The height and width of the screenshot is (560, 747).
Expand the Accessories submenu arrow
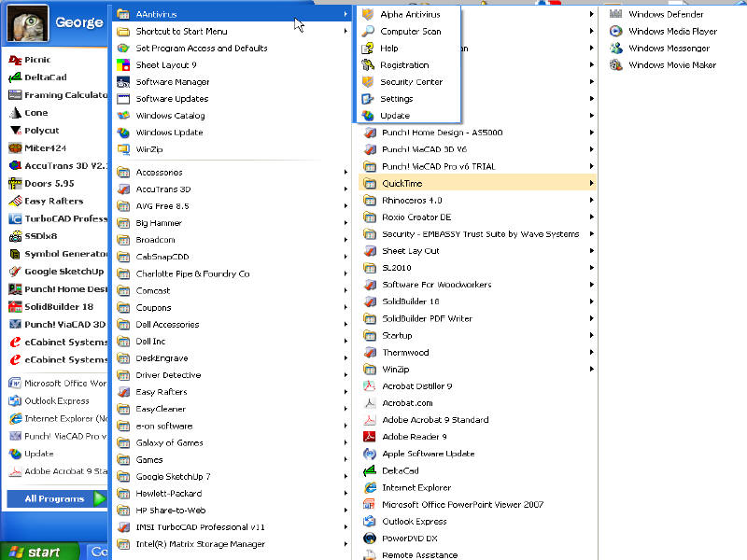(345, 173)
